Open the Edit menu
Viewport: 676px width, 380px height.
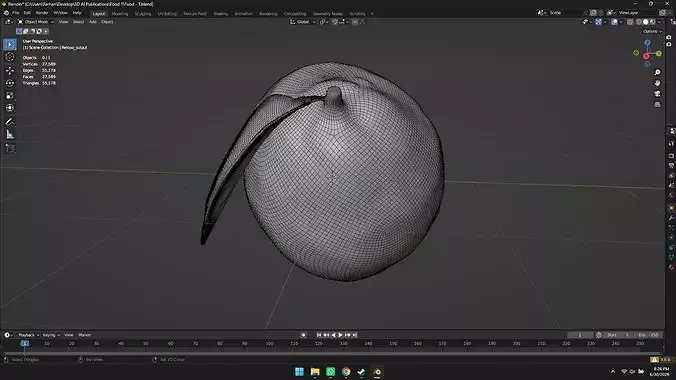27,13
